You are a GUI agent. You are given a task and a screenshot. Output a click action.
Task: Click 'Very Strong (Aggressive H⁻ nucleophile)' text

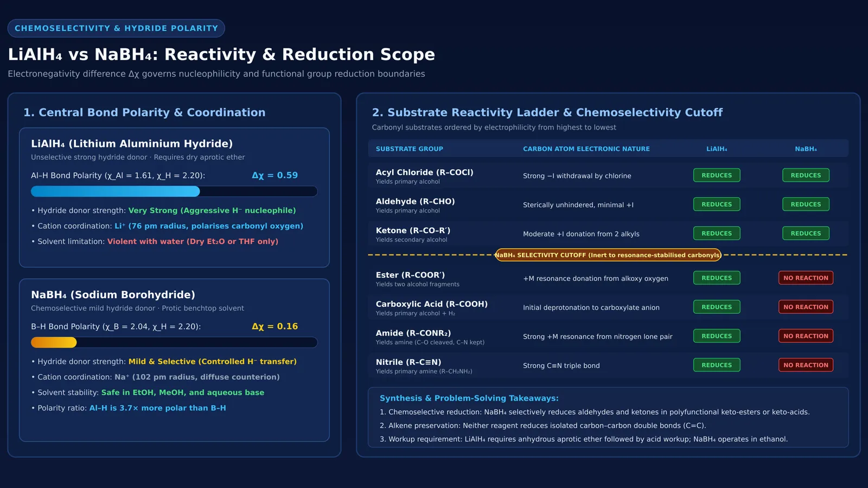pos(212,210)
